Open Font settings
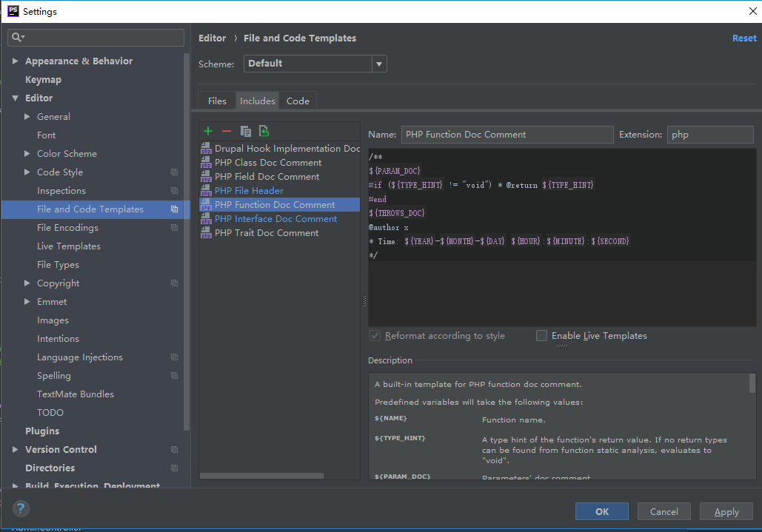Viewport: 762px width, 532px height. point(46,135)
